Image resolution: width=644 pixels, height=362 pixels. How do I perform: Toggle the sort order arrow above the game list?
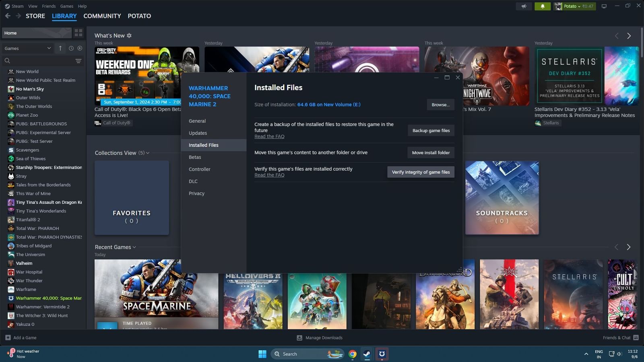[x=60, y=48]
